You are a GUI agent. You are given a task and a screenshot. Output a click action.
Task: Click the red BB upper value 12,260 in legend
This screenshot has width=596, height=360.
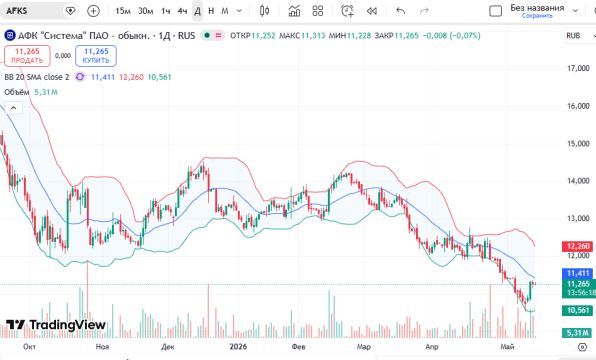click(x=131, y=77)
